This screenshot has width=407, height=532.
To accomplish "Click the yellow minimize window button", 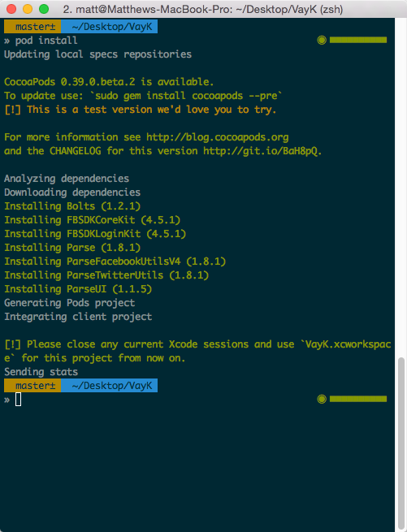I will tap(28, 9).
